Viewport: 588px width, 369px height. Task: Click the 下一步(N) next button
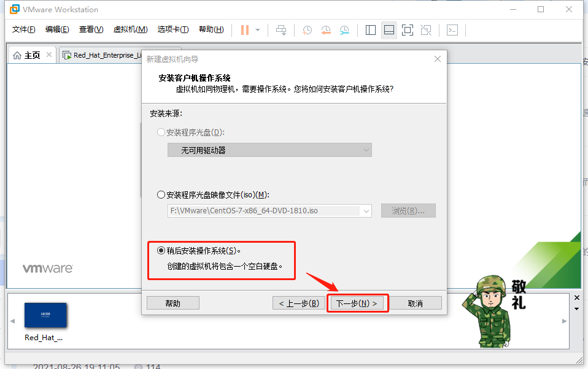[x=357, y=303]
